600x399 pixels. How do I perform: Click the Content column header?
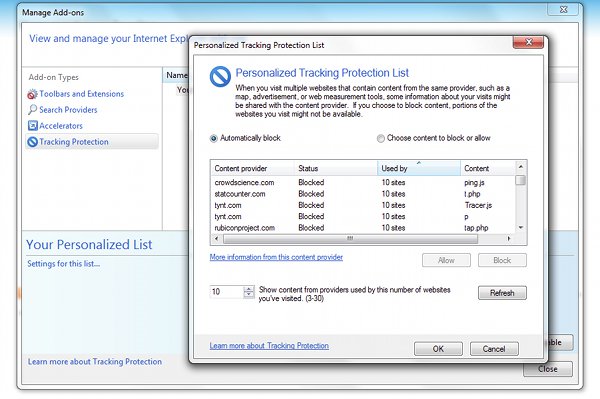488,168
